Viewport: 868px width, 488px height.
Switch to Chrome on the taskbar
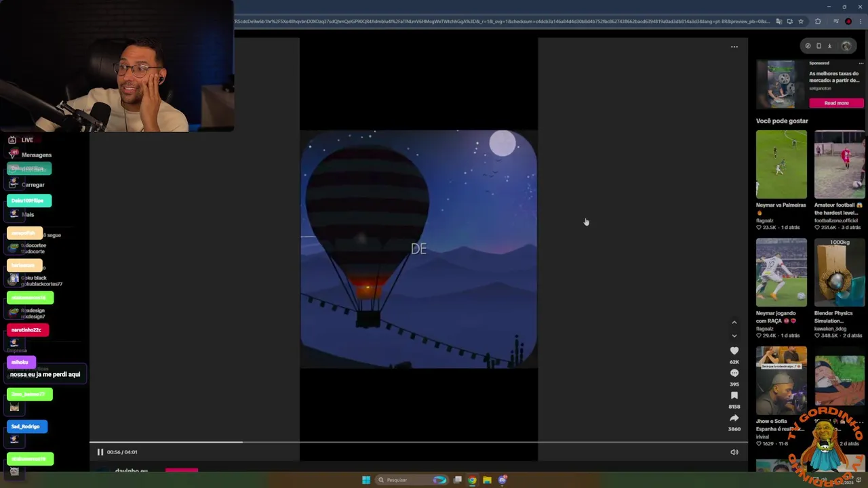(472, 480)
